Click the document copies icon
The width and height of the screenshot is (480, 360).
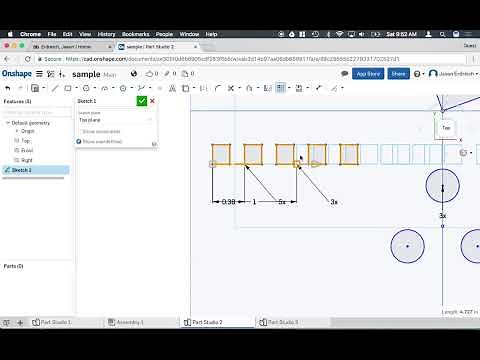(185, 74)
